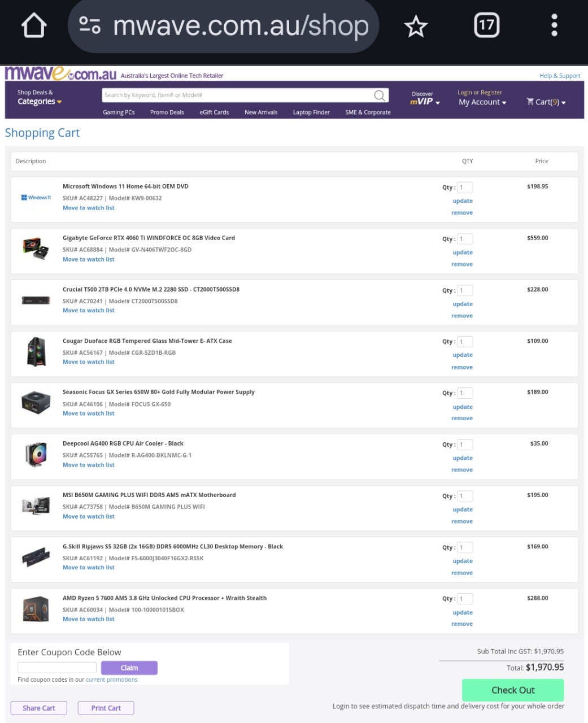Remove Seasonic Focus GX power supply
The image size is (588, 723).
(462, 419)
